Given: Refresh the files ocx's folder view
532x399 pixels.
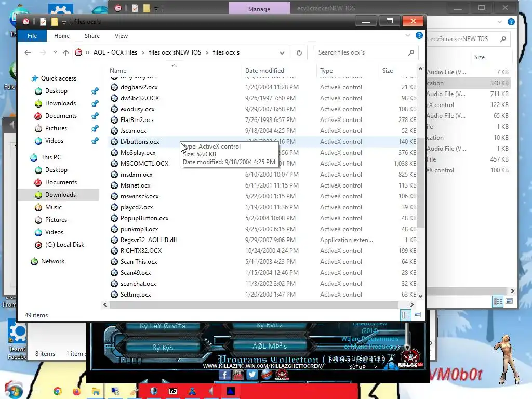Looking at the screenshot, I should 299,52.
